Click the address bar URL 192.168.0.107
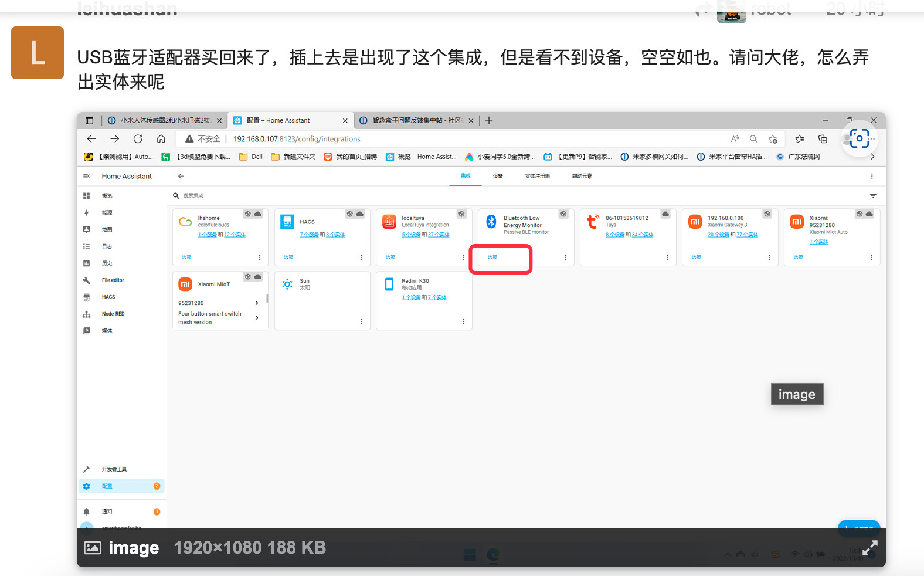924x576 pixels. 297,139
